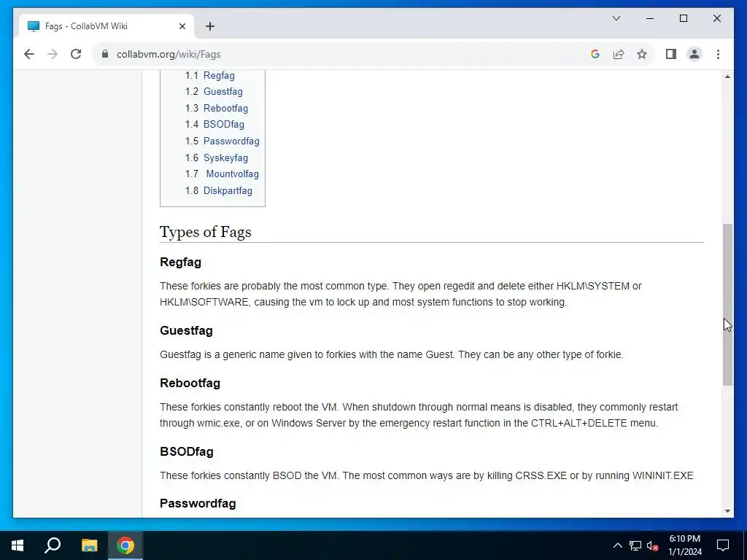Open the taskbar clock and date

(685, 545)
